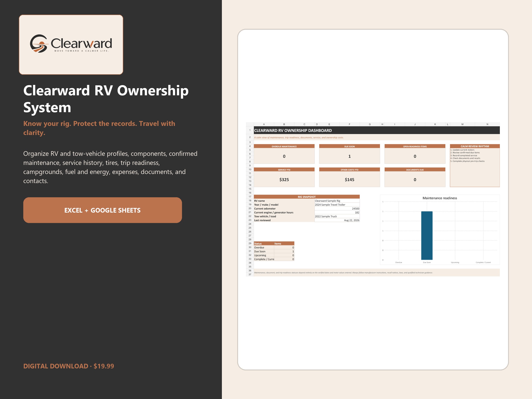532x399 pixels.
Task: Click '4. Check documents and recalls' line
Action: pos(465,158)
